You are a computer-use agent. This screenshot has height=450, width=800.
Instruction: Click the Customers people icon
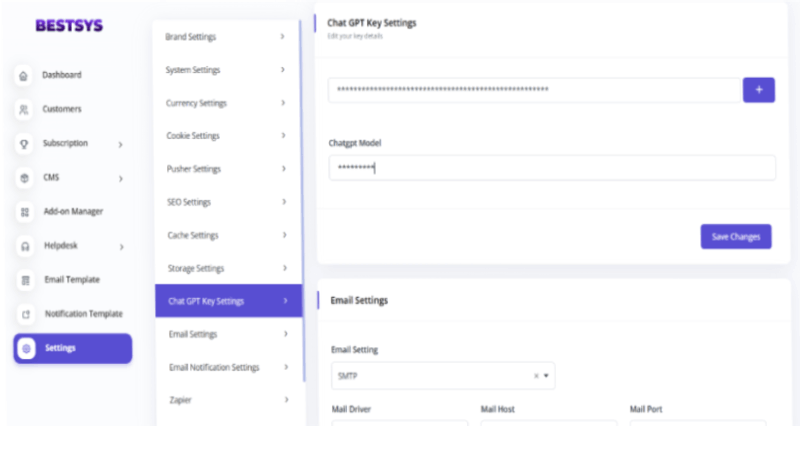tap(24, 110)
